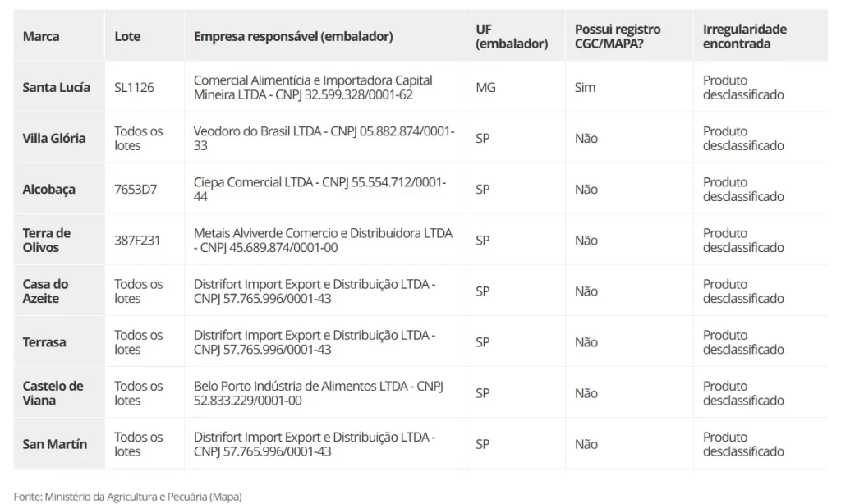Click the Casa do Azeite brand cell
The width and height of the screenshot is (841, 504).
click(x=46, y=291)
